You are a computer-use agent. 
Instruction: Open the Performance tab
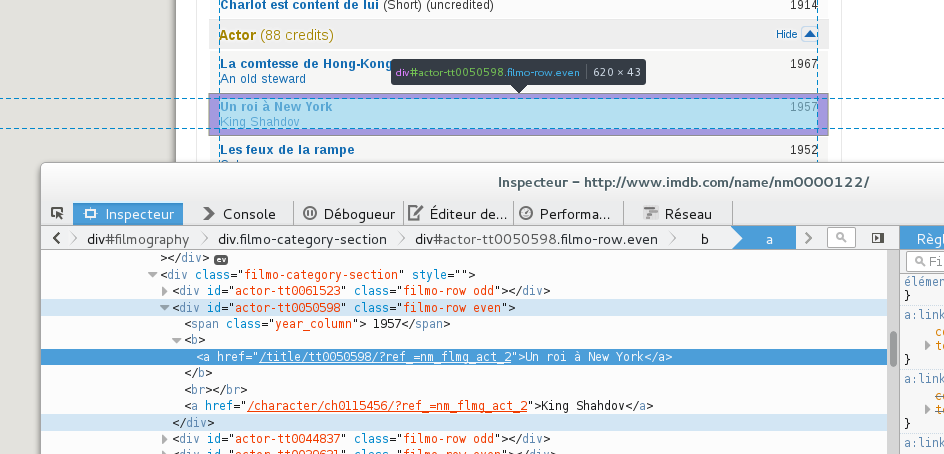coord(568,214)
